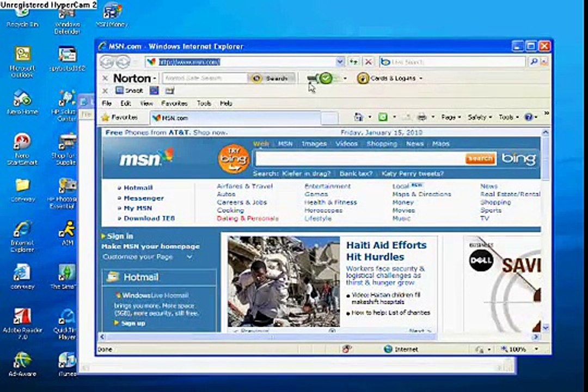
Task: Open the IE Help question mark icon
Action: tap(528, 118)
